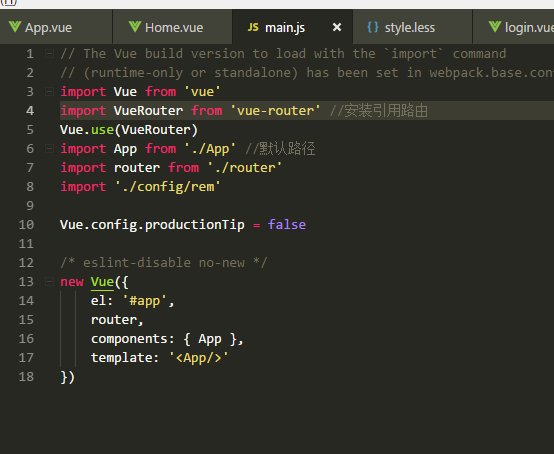This screenshot has width=554, height=454.
Task: Click the eslint-disable no-new comment
Action: coord(164,263)
